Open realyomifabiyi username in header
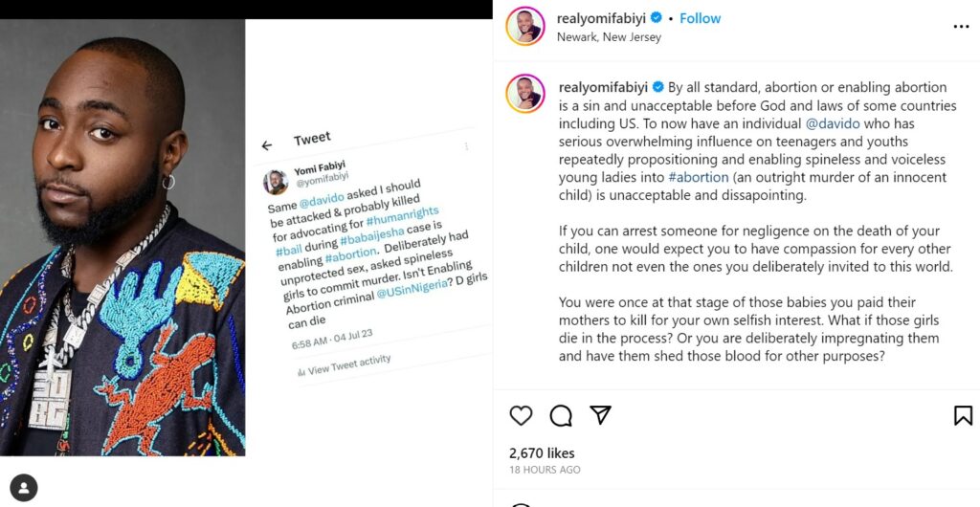Viewport: 980px width, 507px height. (601, 18)
